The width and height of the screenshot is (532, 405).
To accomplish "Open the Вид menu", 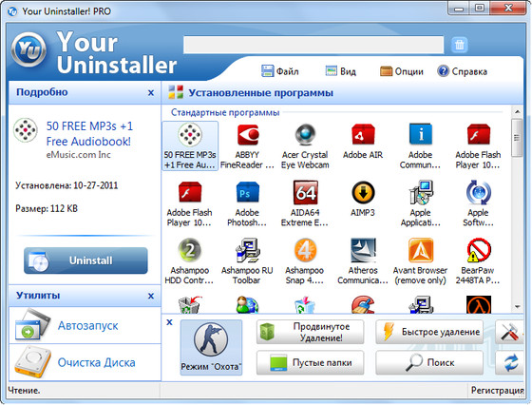I will coord(341,71).
